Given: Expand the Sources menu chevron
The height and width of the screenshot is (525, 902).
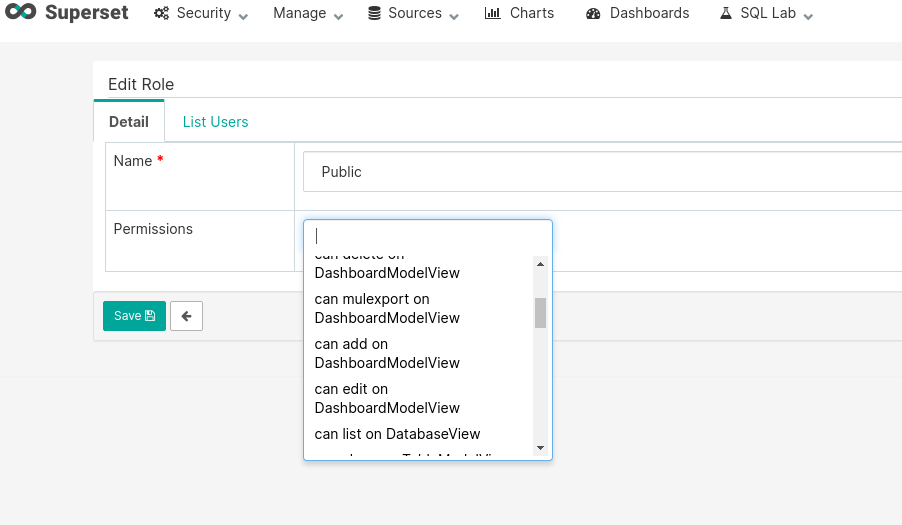Looking at the screenshot, I should coord(454,16).
